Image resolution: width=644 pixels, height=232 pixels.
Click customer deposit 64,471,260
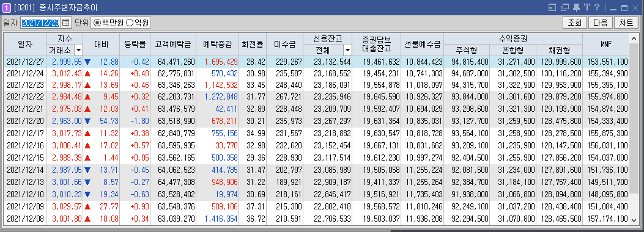pyautogui.click(x=177, y=62)
